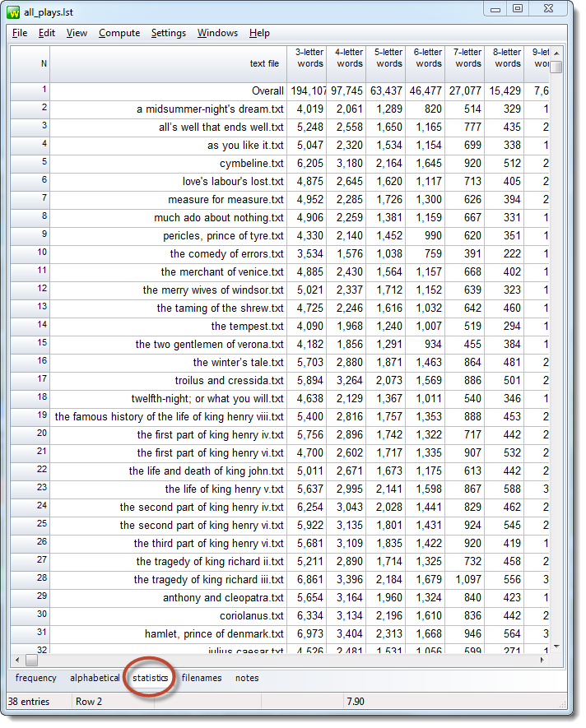This screenshot has width=586, height=728.
Task: Open the View menu
Action: pos(77,33)
